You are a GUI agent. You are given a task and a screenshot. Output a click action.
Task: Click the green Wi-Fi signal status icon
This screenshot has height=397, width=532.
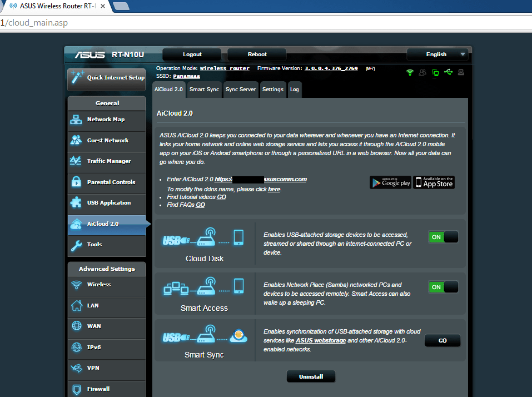pos(410,72)
